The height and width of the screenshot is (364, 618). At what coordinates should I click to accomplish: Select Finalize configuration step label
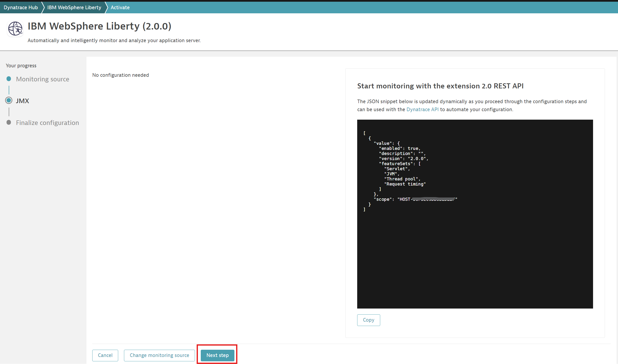(x=47, y=123)
